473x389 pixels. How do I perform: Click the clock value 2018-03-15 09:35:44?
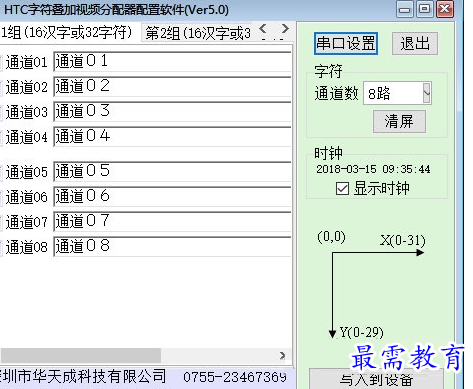pyautogui.click(x=373, y=169)
